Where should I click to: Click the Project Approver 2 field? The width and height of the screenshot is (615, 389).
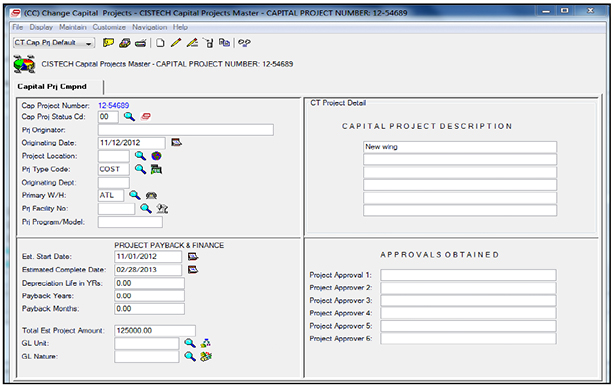(x=468, y=288)
